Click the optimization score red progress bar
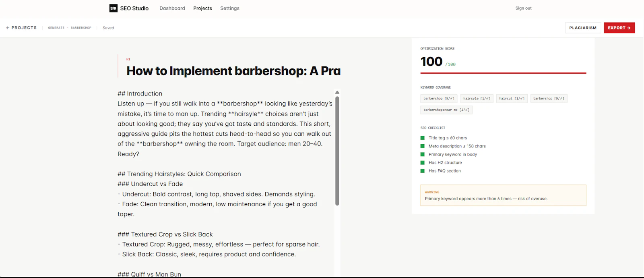The image size is (644, 278). (503, 73)
